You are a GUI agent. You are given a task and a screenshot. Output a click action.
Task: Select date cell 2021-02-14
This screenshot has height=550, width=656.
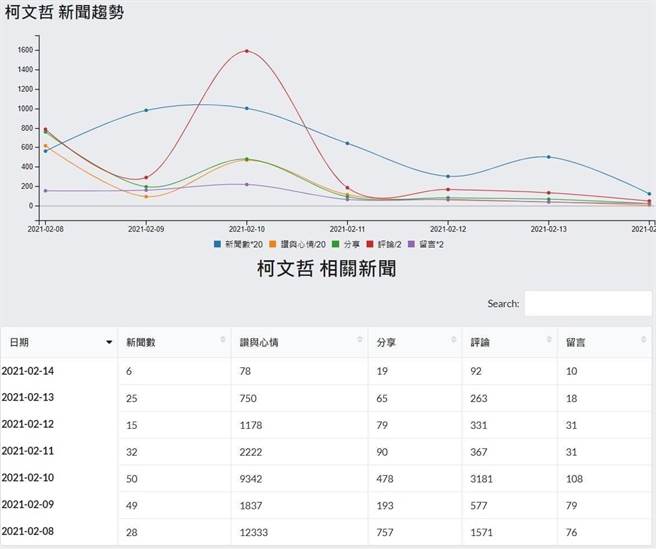pos(28,371)
